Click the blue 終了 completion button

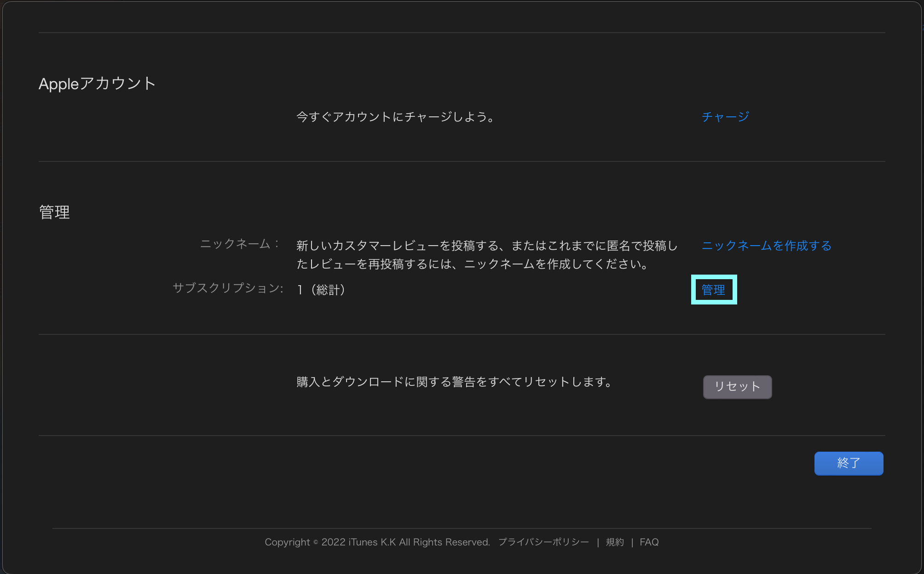point(848,463)
